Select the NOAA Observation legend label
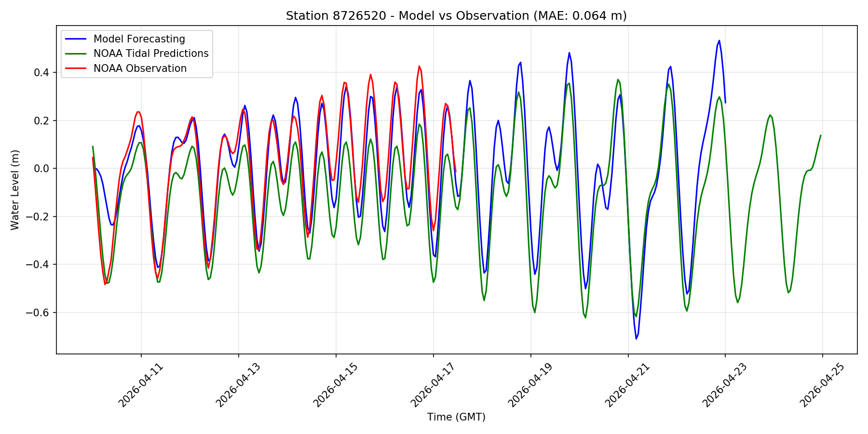This screenshot has height=434, width=868. [140, 68]
